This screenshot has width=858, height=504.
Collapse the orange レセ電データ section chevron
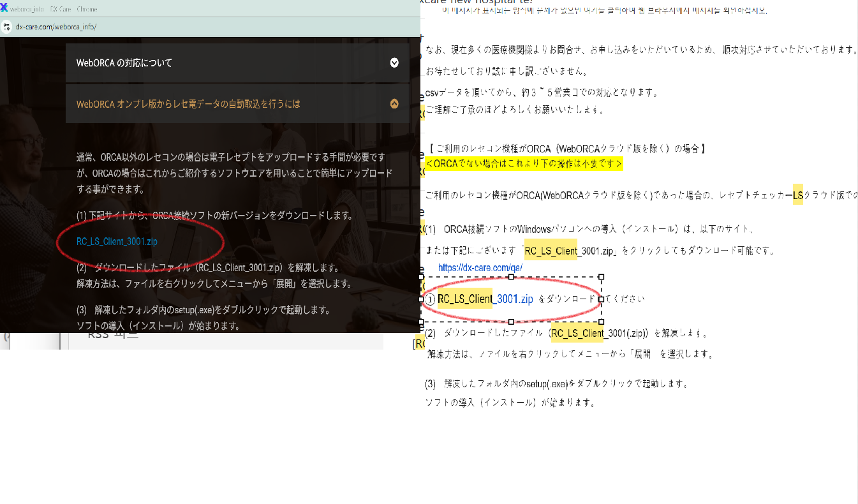pos(394,103)
